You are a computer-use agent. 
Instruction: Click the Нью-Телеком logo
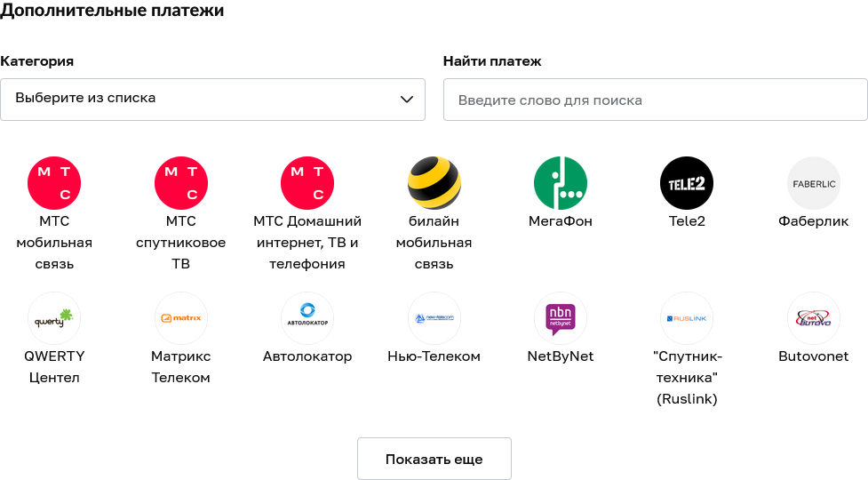click(434, 318)
